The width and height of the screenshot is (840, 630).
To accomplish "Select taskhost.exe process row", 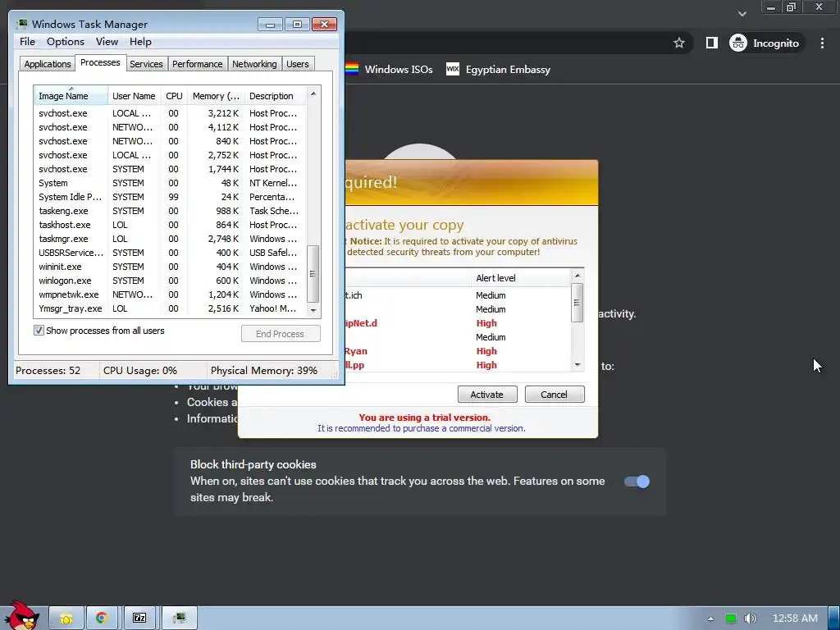I will [x=169, y=225].
